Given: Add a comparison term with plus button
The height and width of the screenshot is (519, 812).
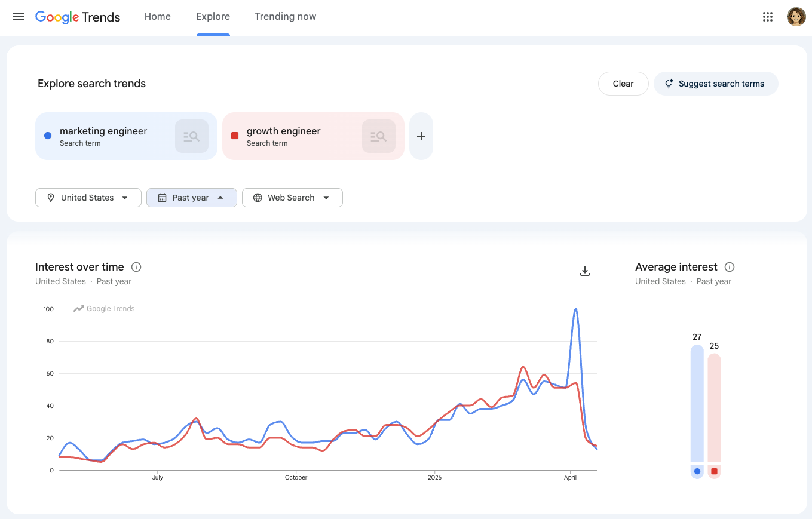Looking at the screenshot, I should point(421,136).
